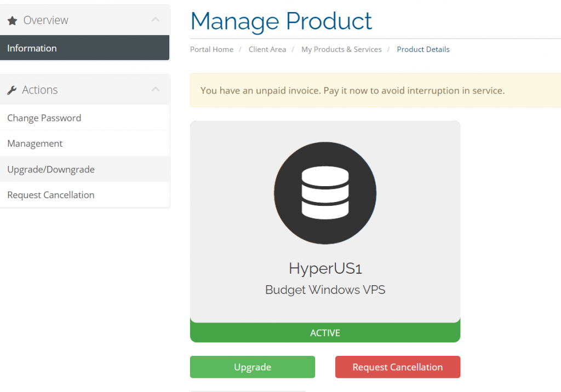561x392 pixels.
Task: Click the Manage Product page heading
Action: [281, 21]
